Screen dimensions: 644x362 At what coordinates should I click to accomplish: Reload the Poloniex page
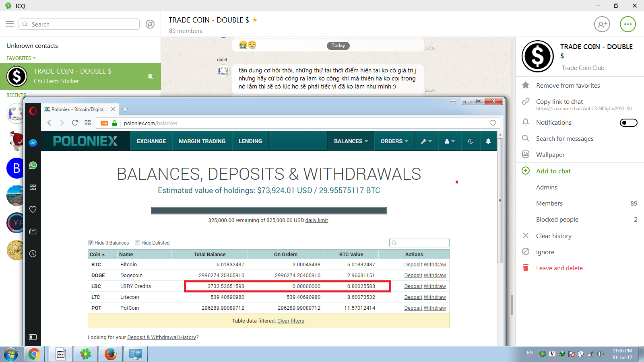tap(75, 123)
